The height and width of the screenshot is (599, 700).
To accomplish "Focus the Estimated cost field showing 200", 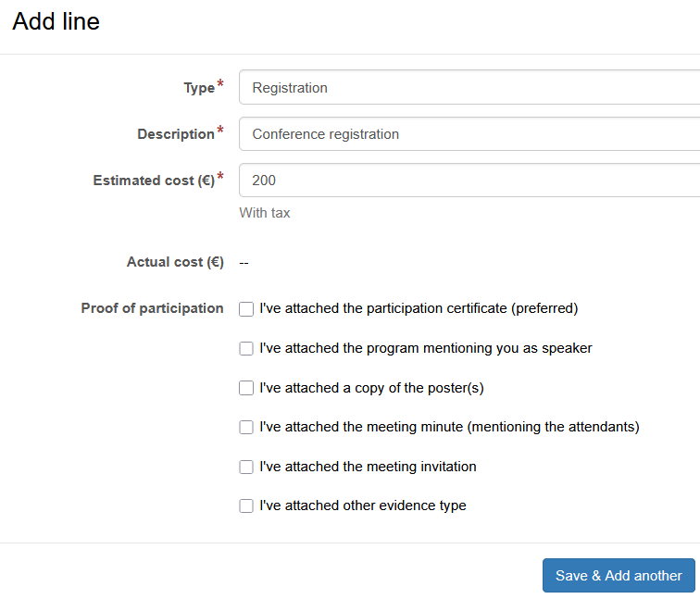I will click(x=469, y=181).
